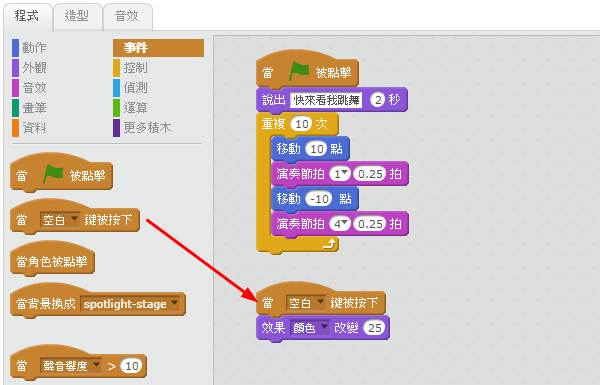Viewport: 600px width, 385px height.
Task: Click the 重複 block label in the script
Action: (x=273, y=124)
